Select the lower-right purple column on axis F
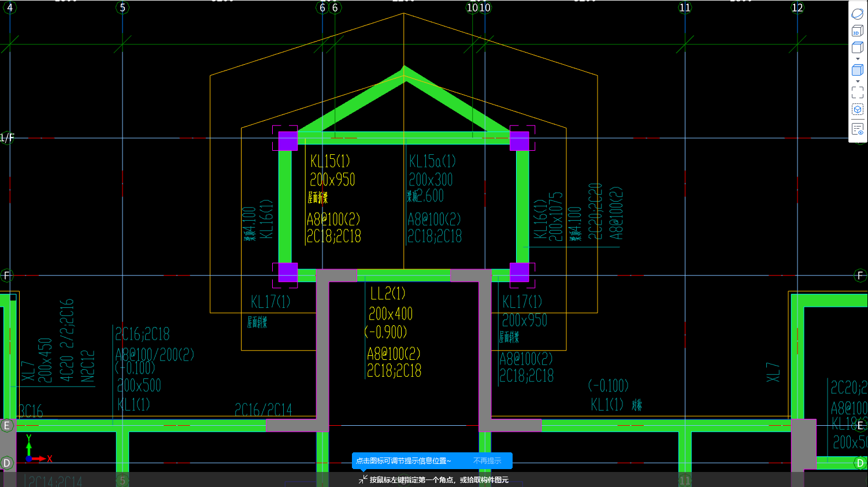 [x=519, y=272]
